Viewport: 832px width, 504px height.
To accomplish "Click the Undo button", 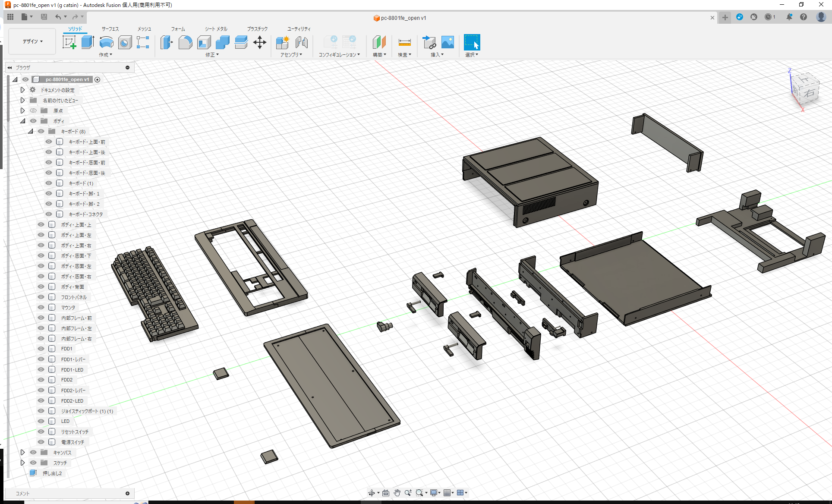I will point(59,16).
